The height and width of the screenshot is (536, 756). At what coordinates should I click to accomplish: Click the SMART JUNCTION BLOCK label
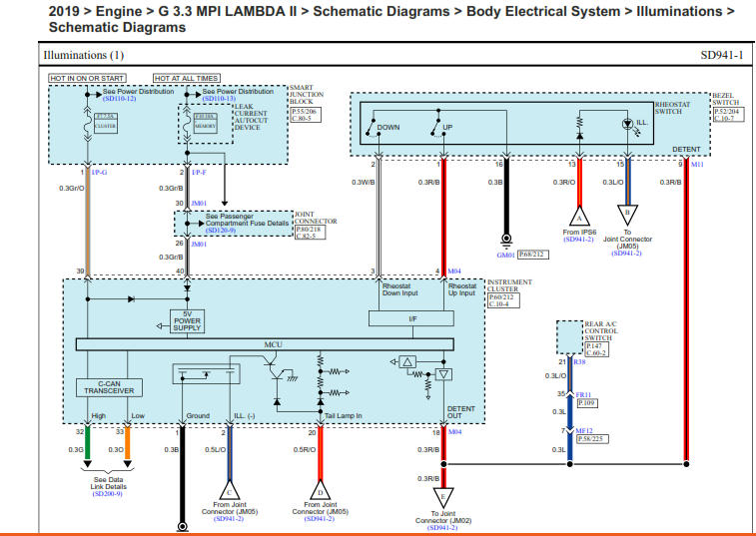click(307, 95)
